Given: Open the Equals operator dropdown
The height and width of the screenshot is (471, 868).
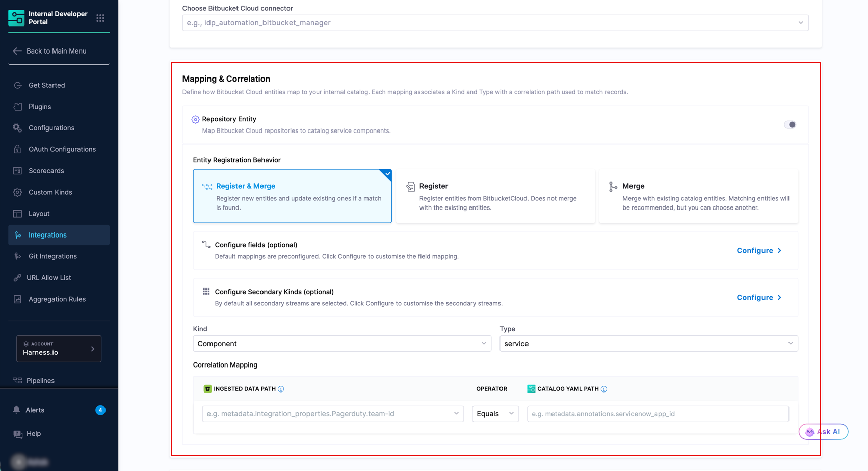Looking at the screenshot, I should pyautogui.click(x=495, y=414).
